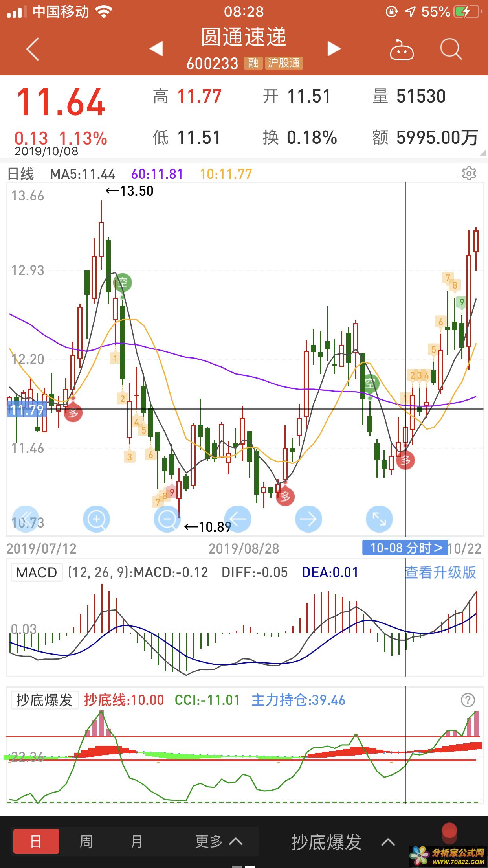Tap the current price 11.64
Viewport: 488px width, 868px height.
pyautogui.click(x=61, y=102)
